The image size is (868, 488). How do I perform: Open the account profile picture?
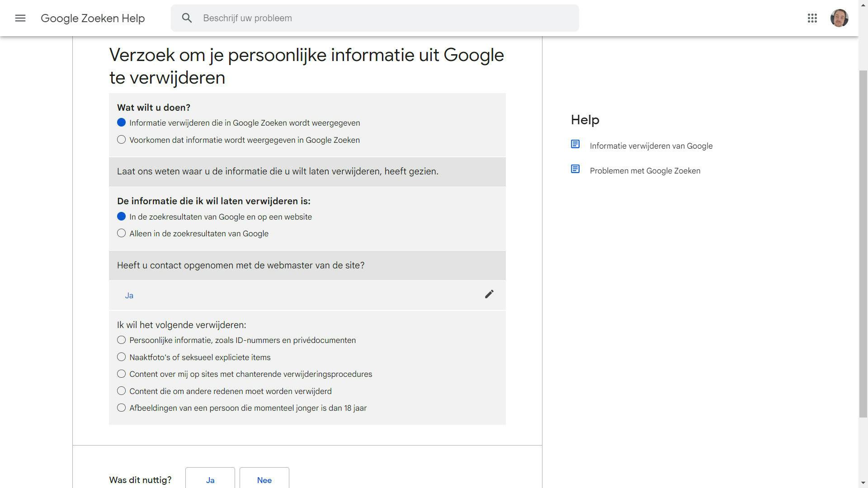(839, 18)
